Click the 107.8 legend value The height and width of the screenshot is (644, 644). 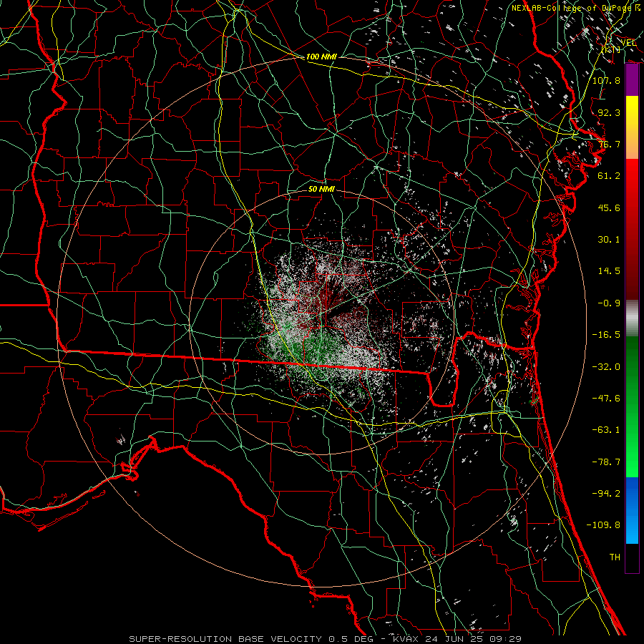pos(606,80)
